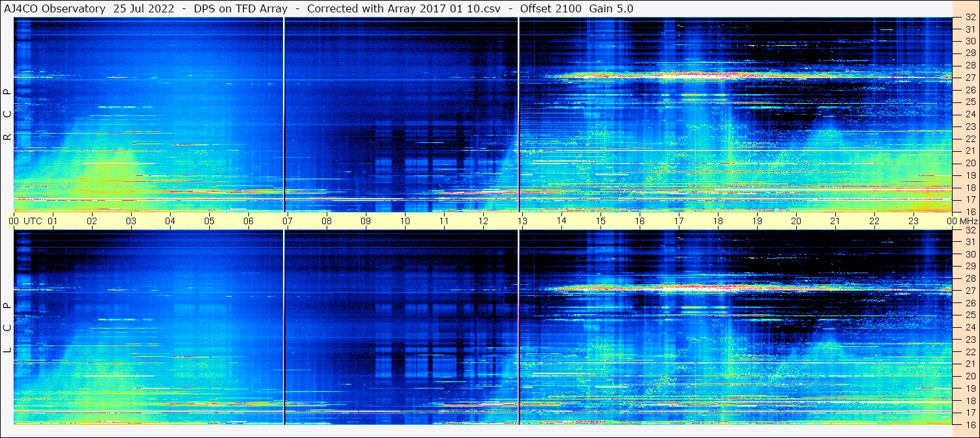Select hour marker 21 on UTC axis

coord(835,221)
